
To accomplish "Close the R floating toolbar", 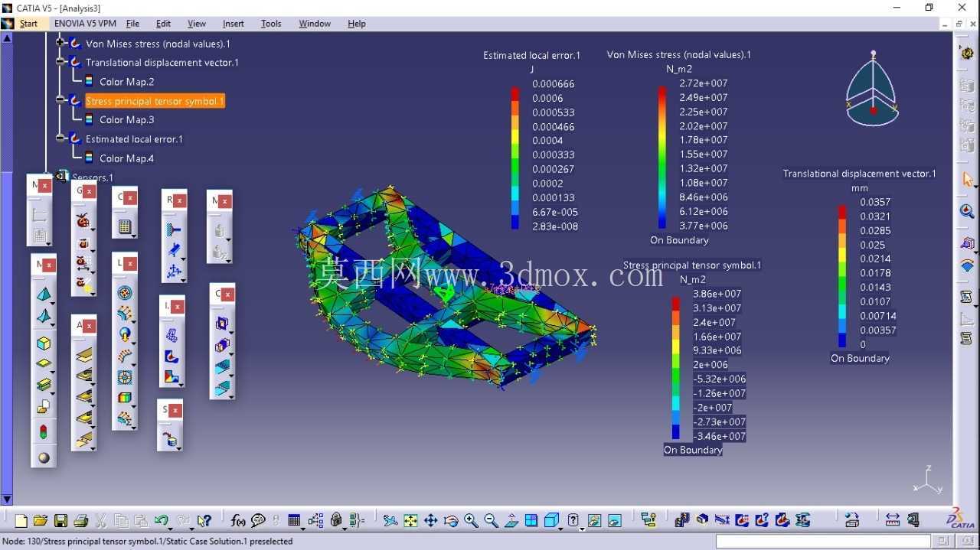I will (x=178, y=200).
